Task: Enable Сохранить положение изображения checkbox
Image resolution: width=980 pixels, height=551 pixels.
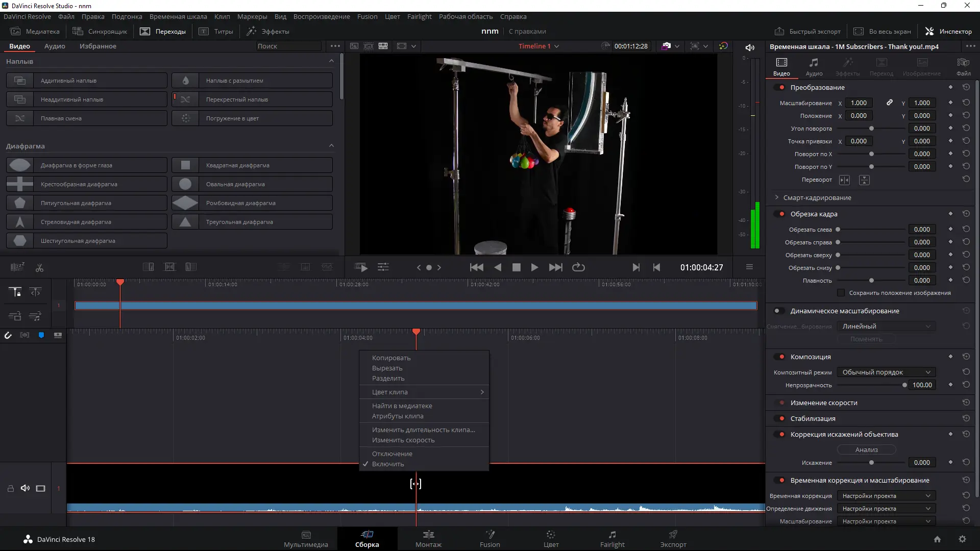Action: coord(841,293)
